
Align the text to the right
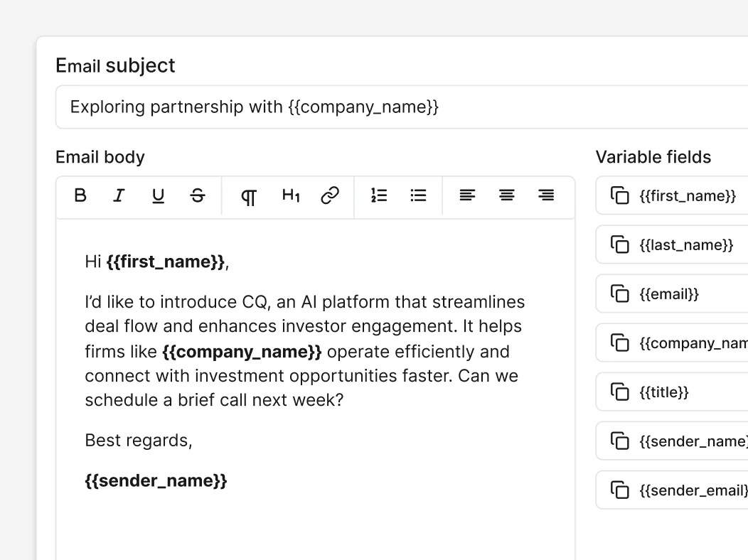coord(546,195)
